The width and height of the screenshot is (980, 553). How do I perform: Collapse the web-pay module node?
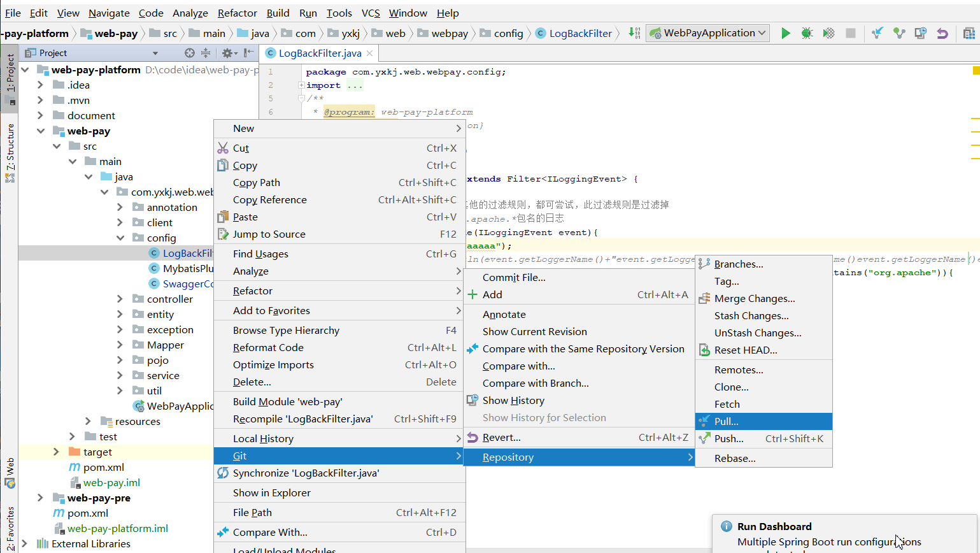40,131
